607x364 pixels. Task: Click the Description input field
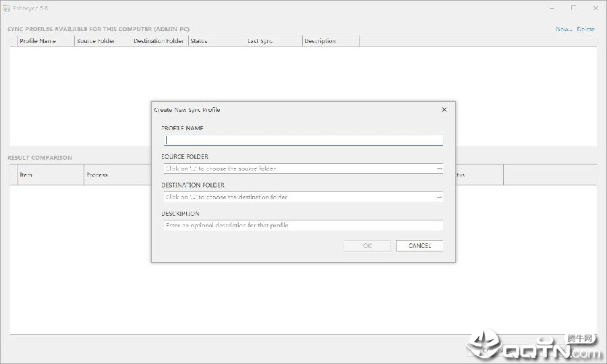tap(303, 225)
